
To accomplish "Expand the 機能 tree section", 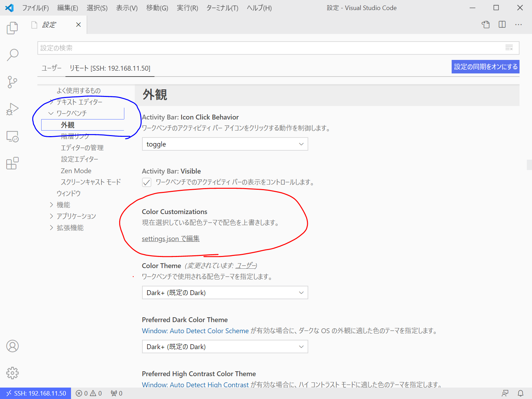I will 51,205.
